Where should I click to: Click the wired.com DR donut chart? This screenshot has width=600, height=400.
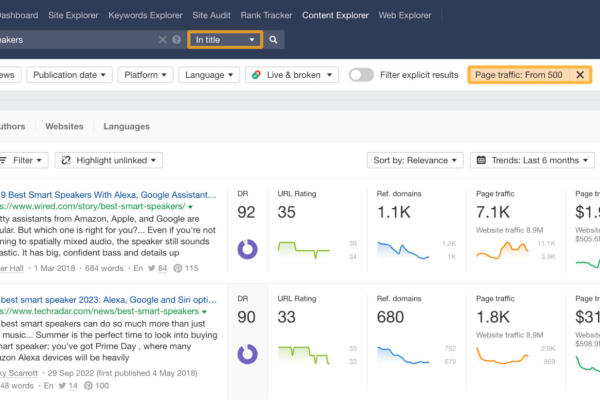tap(248, 249)
